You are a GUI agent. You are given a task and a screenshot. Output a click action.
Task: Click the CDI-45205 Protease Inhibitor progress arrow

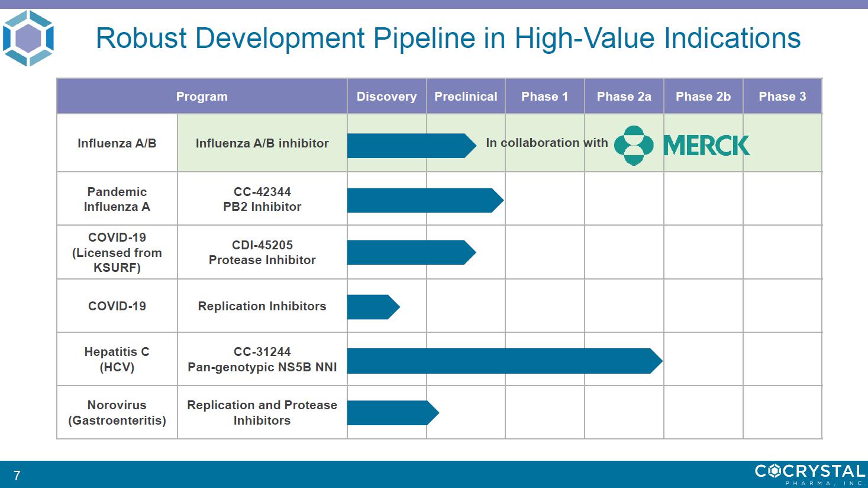pyautogui.click(x=411, y=252)
